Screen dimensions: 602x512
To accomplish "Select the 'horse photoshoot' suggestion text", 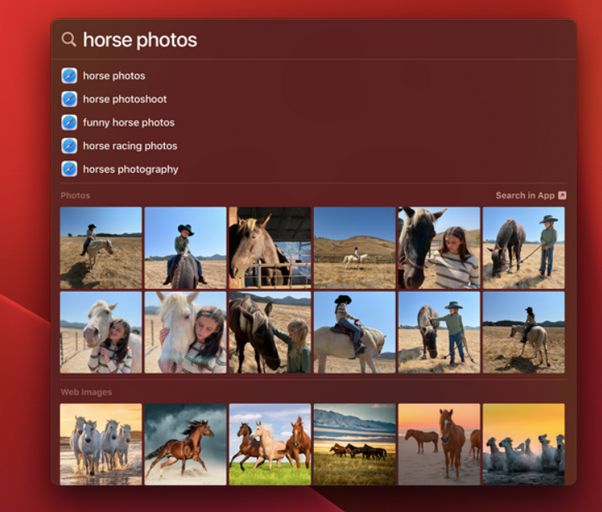I will point(125,99).
